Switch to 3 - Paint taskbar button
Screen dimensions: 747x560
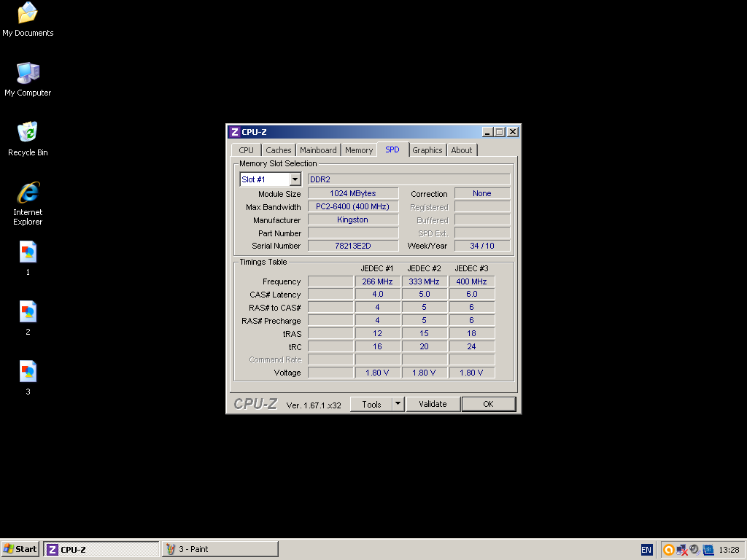[x=220, y=549]
